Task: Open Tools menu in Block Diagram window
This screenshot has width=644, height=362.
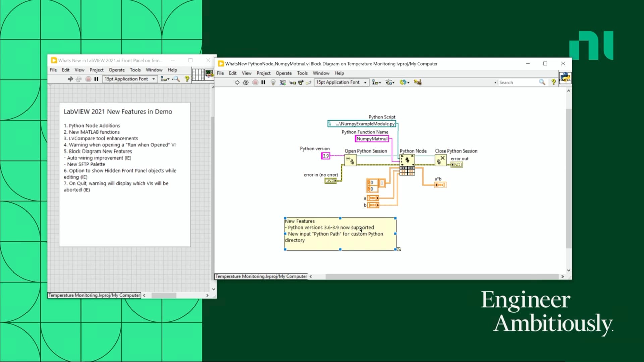Action: (302, 73)
